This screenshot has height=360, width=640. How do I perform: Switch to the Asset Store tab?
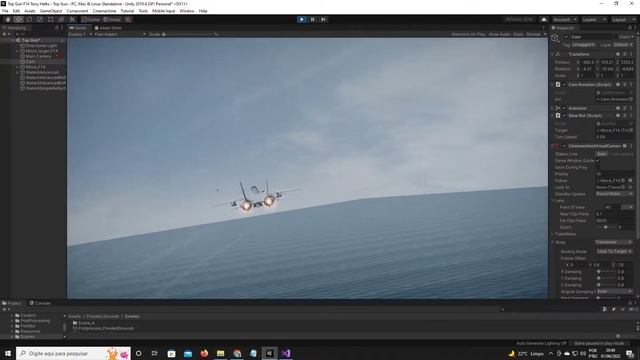point(108,28)
